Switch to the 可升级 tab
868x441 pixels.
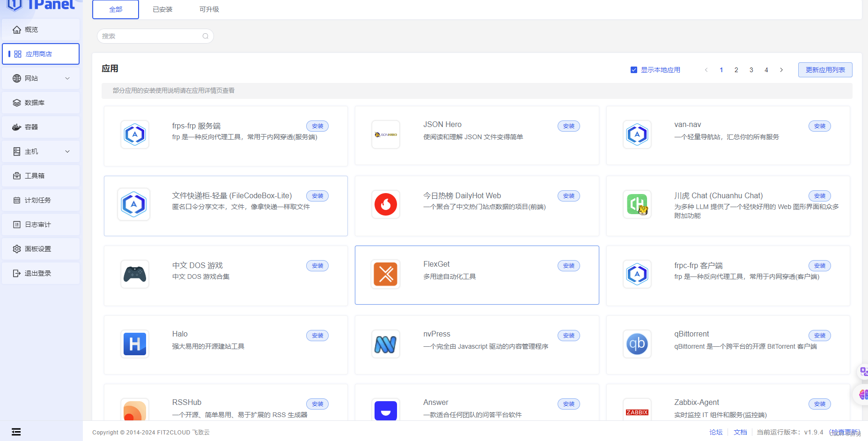click(209, 9)
